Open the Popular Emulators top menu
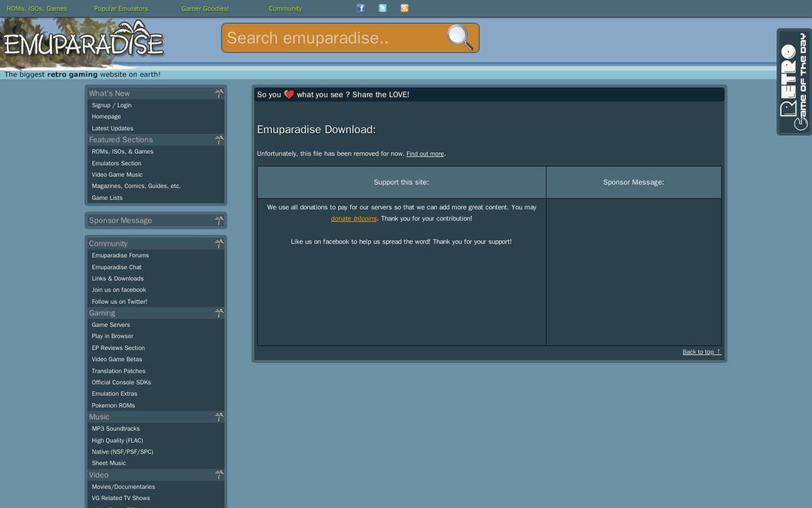The image size is (812, 508). 121,8
